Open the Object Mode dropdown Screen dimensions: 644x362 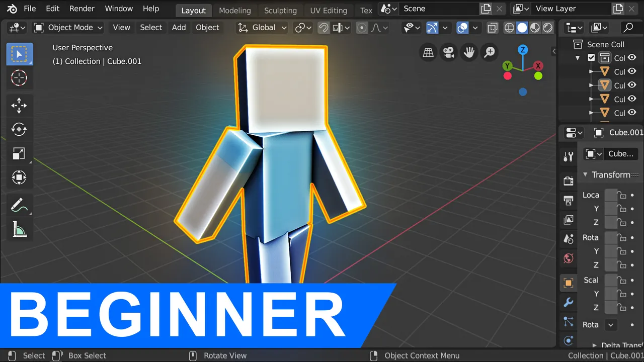68,28
